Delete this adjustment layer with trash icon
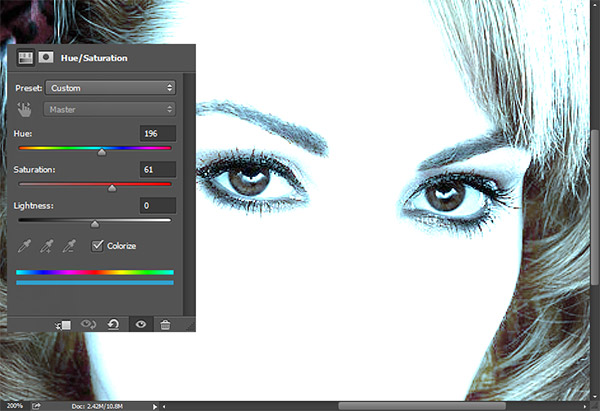Screen dimensions: 600x411 click(165, 324)
